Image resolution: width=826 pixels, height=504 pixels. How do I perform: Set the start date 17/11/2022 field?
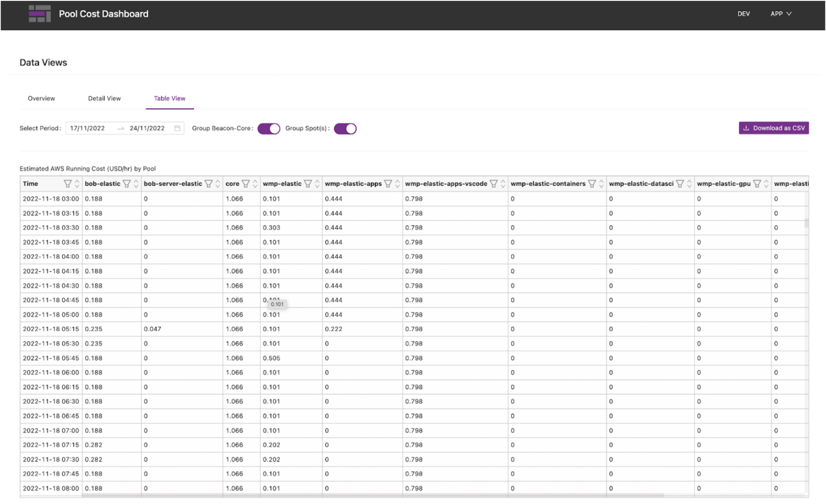tap(87, 128)
